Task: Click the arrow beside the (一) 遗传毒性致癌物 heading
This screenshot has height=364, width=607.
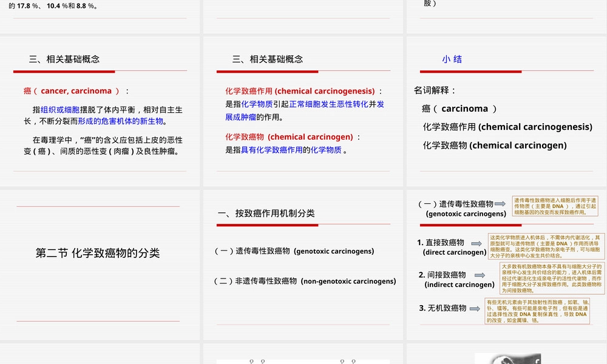Action: [x=500, y=204]
